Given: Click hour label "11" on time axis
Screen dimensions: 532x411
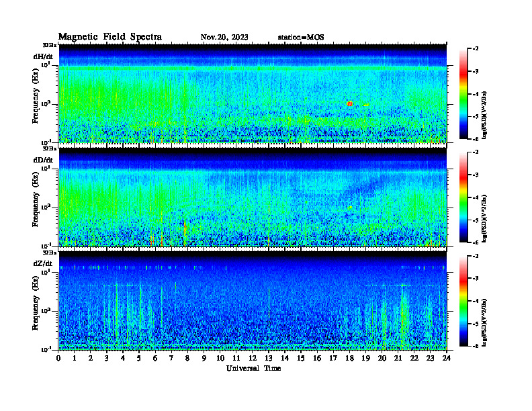Looking at the screenshot, I should click(x=236, y=359).
